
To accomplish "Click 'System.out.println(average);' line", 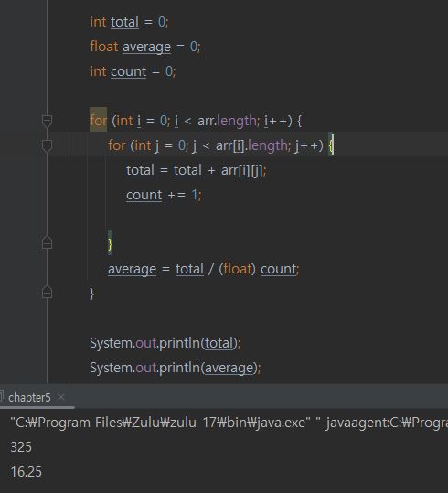I will pos(176,368).
